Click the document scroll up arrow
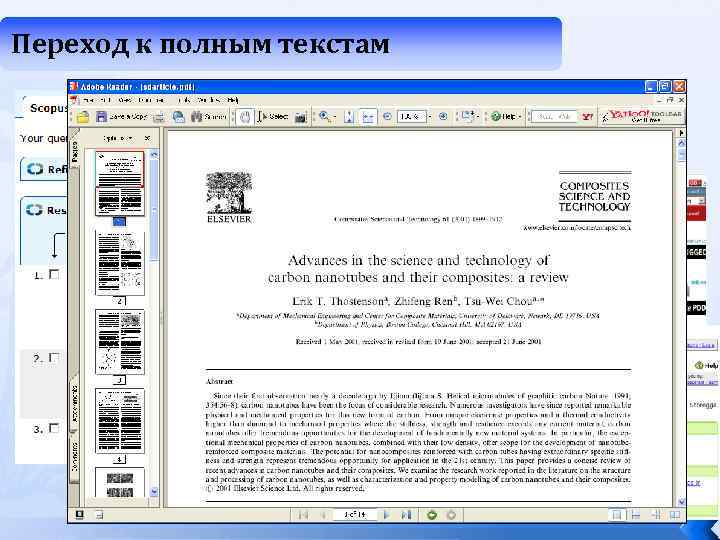The width and height of the screenshot is (720, 540). click(681, 143)
